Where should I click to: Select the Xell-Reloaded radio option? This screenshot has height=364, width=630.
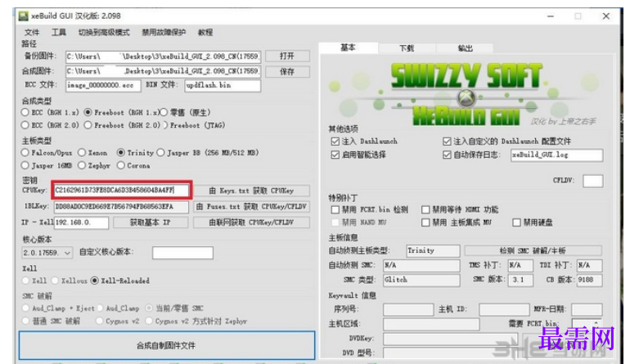(x=94, y=281)
